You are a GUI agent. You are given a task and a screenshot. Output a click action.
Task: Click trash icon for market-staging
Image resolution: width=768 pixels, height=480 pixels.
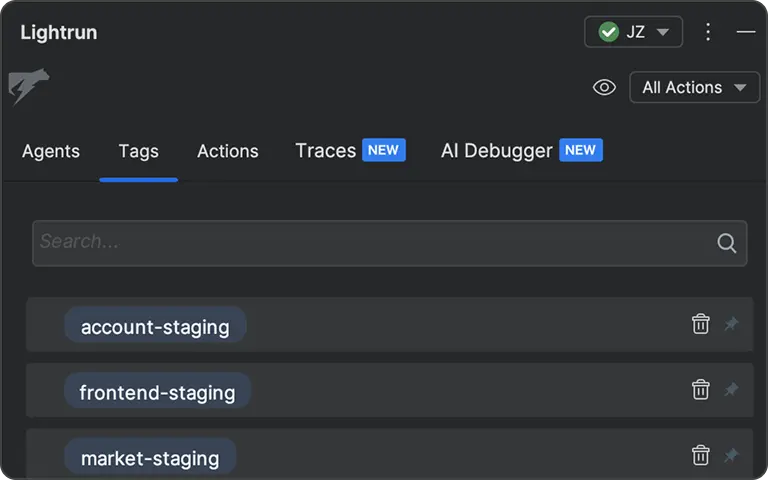[x=701, y=456]
